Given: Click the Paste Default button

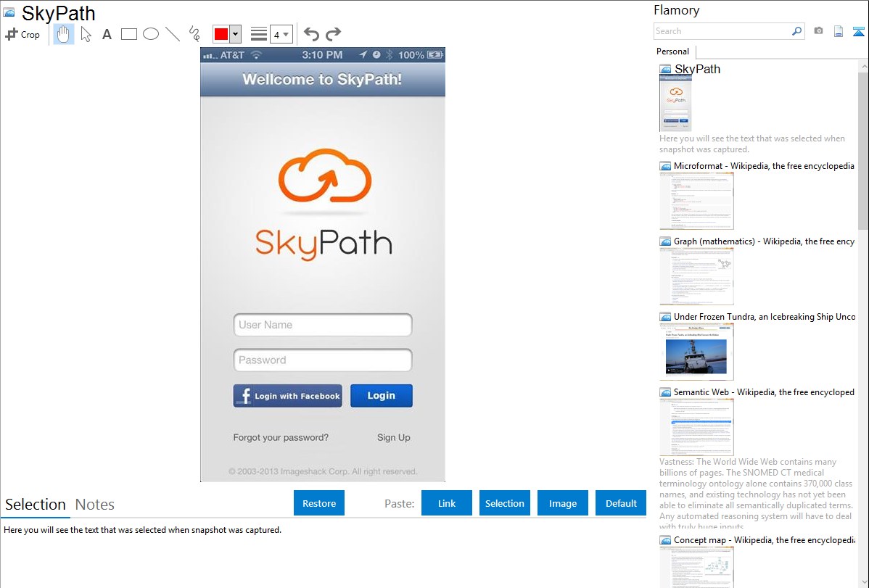Looking at the screenshot, I should click(x=621, y=503).
